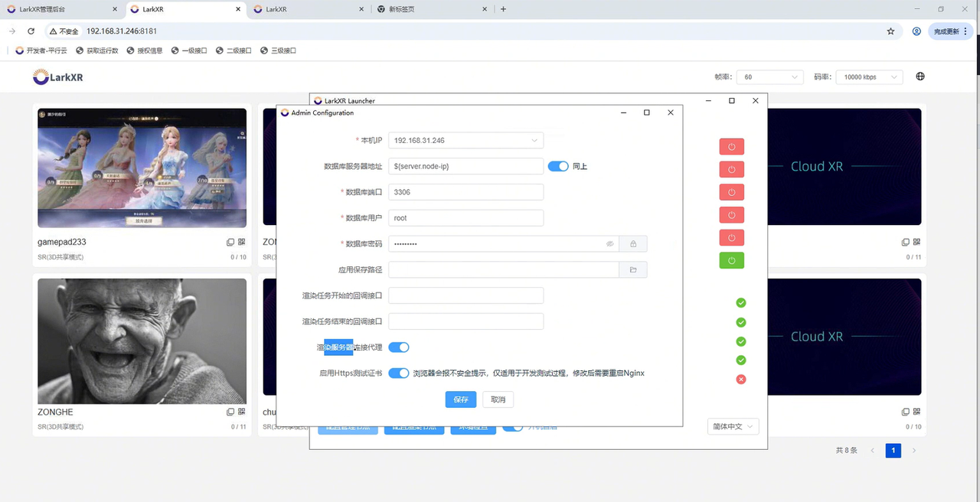Open the 码率 10000 kbps dropdown
Viewport: 980px width, 502px height.
(x=870, y=77)
